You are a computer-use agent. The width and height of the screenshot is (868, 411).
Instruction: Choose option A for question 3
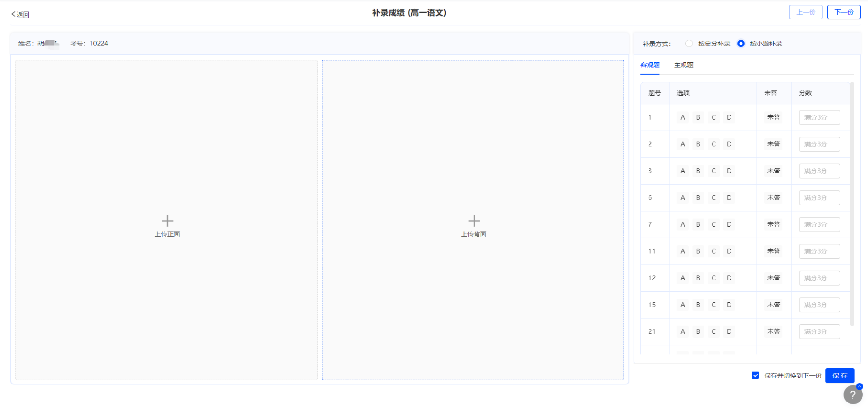[683, 171]
